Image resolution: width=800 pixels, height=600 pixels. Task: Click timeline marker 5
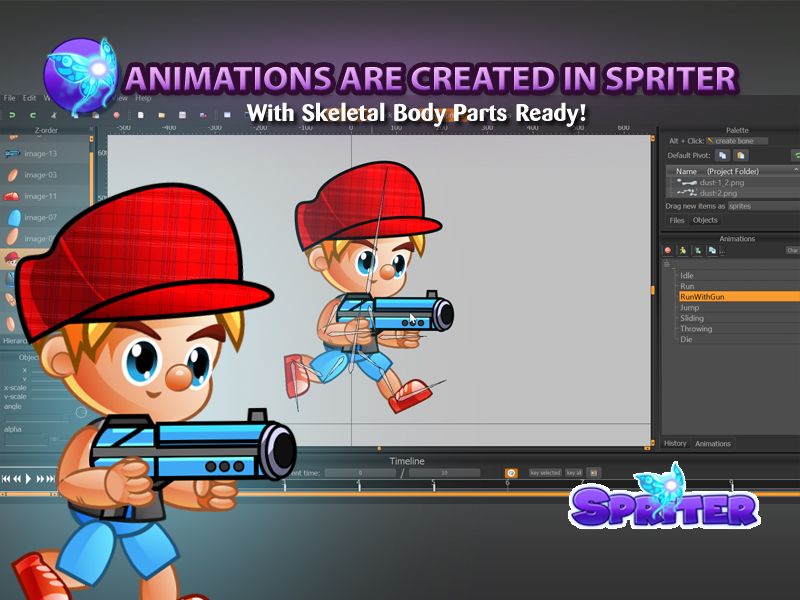point(434,484)
